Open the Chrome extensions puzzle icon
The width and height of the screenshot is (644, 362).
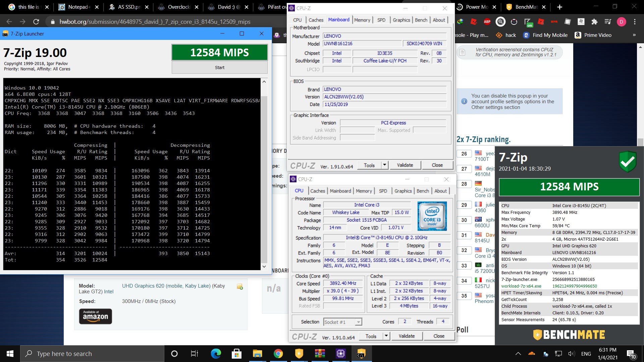click(594, 22)
